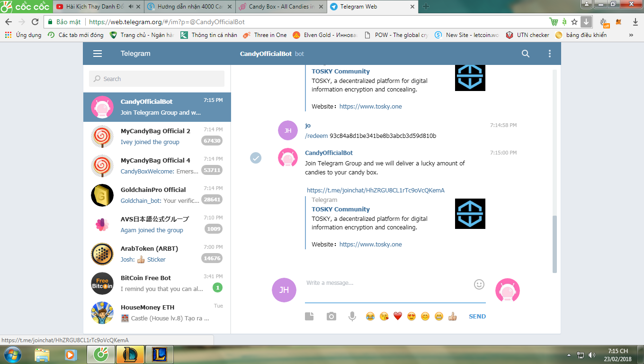Open the CandyOfficialBot chat in sidebar
This screenshot has width=644, height=364.
pos(157,107)
